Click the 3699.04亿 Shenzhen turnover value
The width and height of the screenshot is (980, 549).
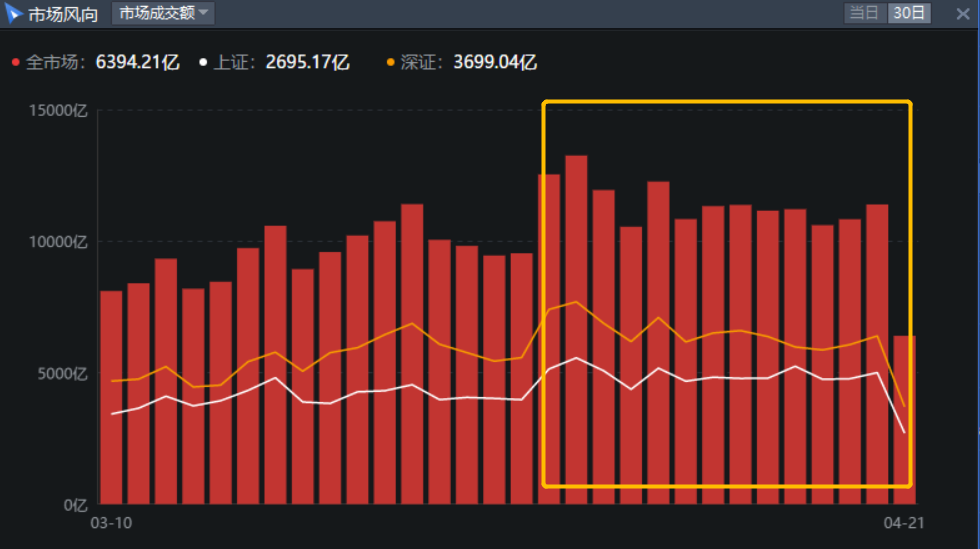pyautogui.click(x=495, y=63)
